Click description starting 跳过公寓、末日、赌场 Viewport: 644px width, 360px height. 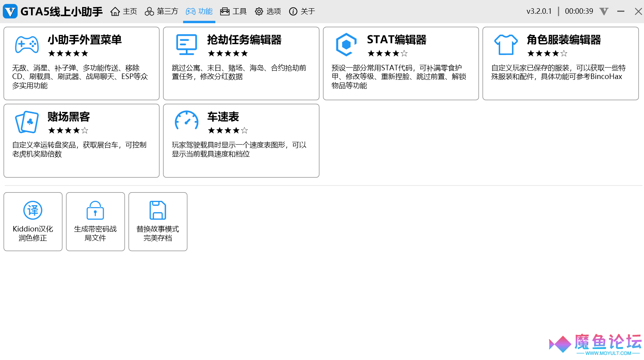[x=239, y=72]
